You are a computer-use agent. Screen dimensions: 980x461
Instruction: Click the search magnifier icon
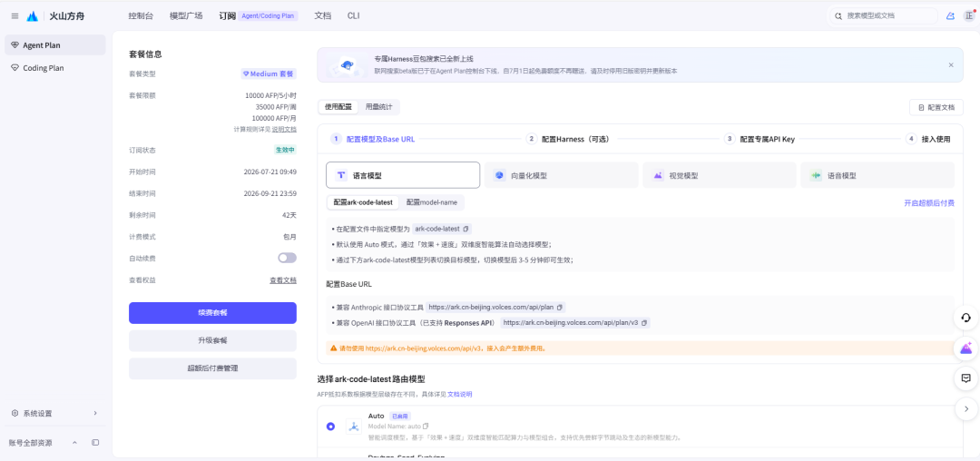point(838,16)
